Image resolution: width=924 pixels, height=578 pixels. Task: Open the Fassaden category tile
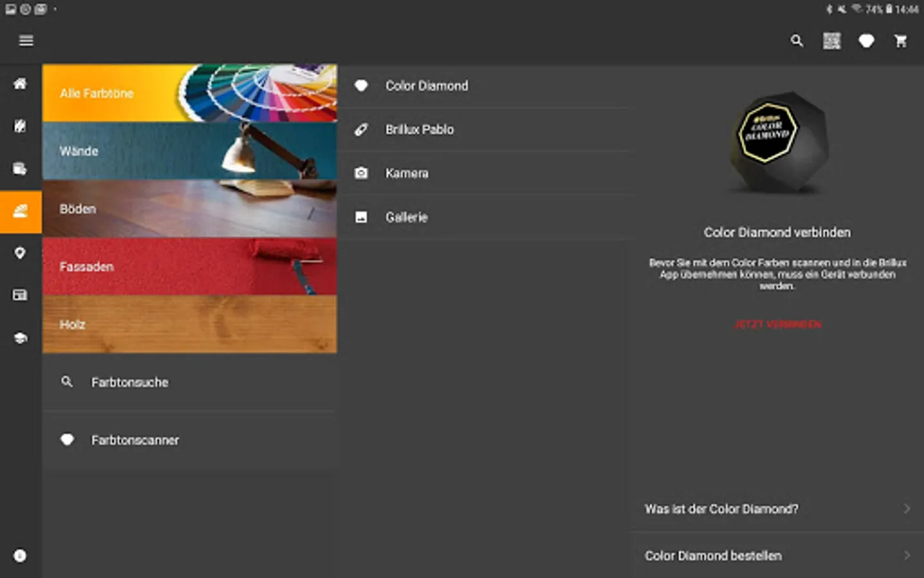[190, 267]
